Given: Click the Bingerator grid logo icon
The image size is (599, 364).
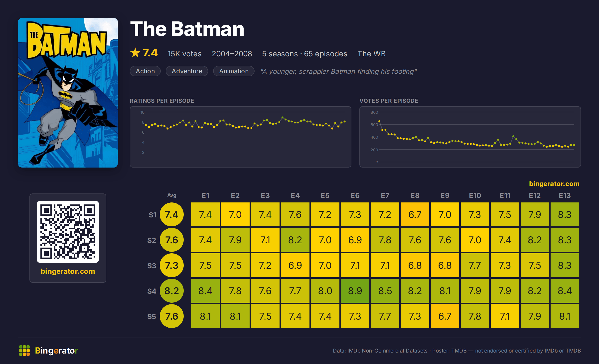Looking at the screenshot, I should (24, 351).
